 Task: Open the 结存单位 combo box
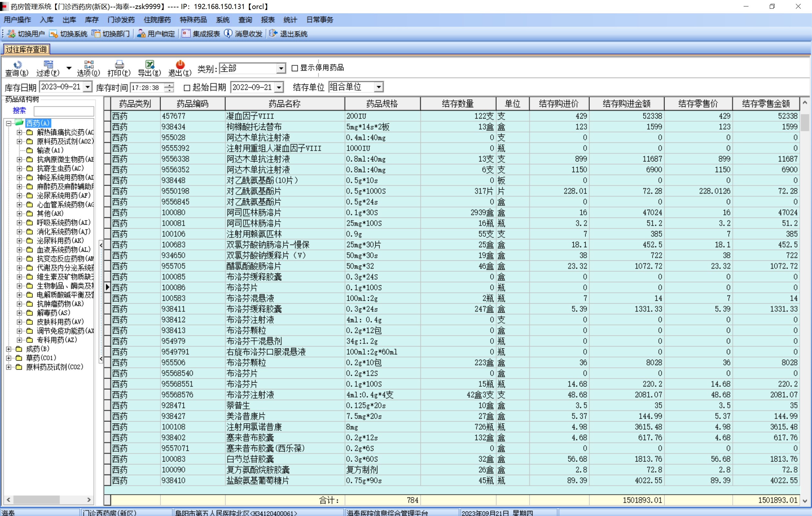point(379,87)
